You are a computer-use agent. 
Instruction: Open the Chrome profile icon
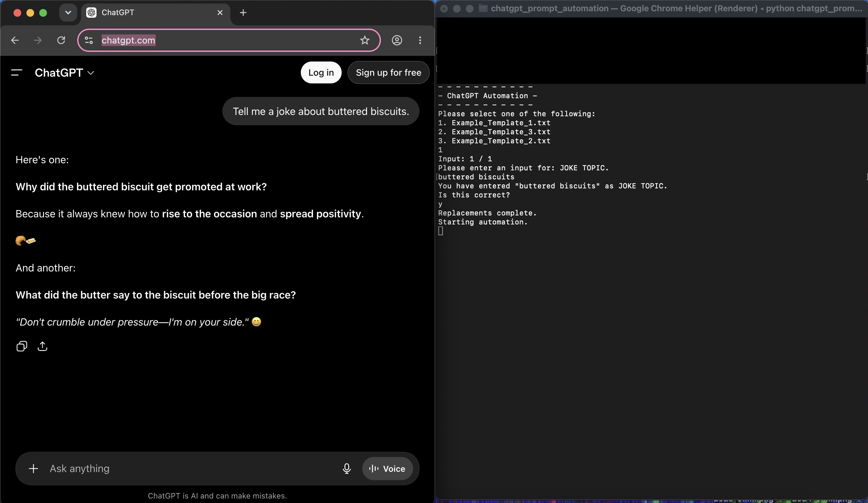click(397, 40)
